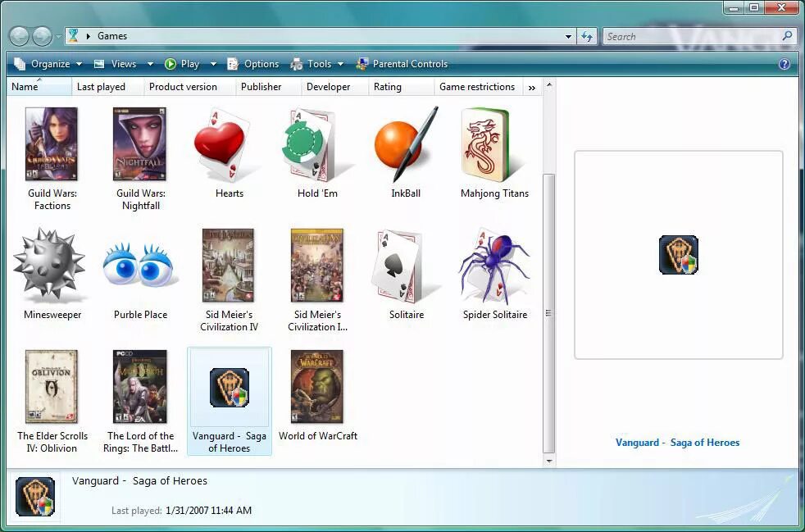Sort by the Rating column
The image size is (805, 532).
(x=401, y=87)
